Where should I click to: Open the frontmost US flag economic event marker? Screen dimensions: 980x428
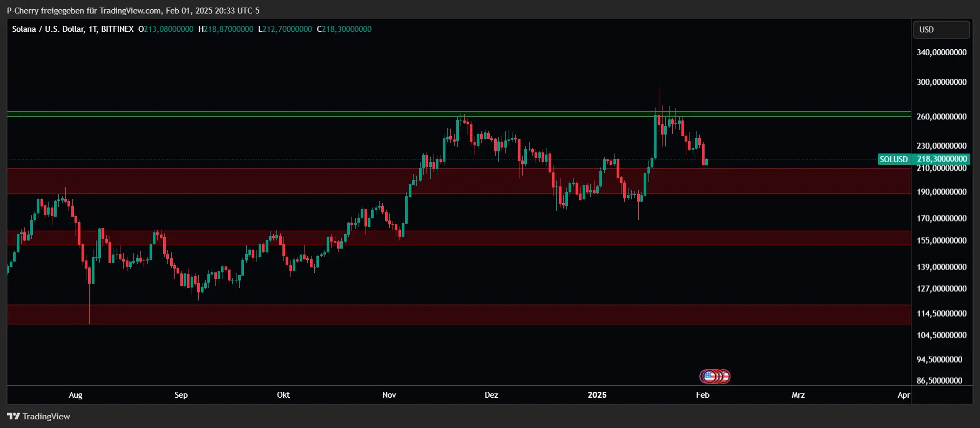(710, 376)
